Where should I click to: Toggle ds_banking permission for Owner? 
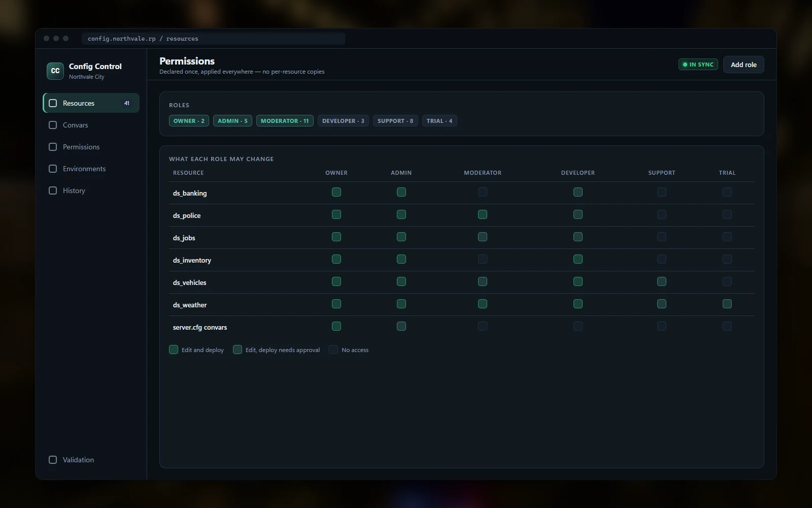336,192
